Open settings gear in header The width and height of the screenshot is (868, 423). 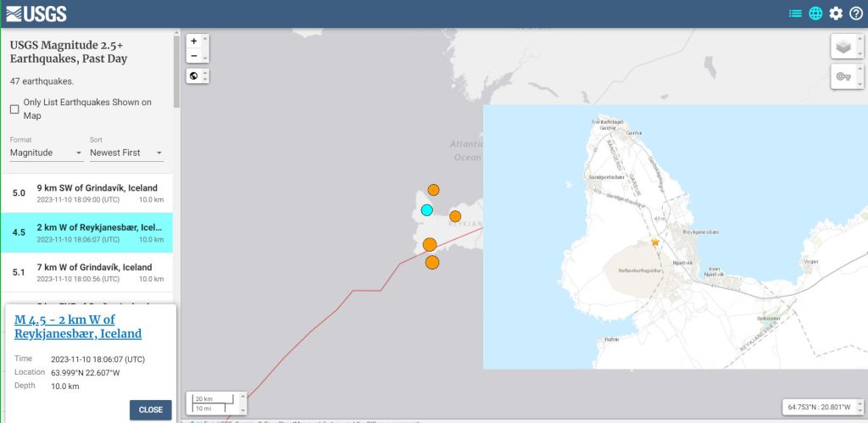[836, 14]
